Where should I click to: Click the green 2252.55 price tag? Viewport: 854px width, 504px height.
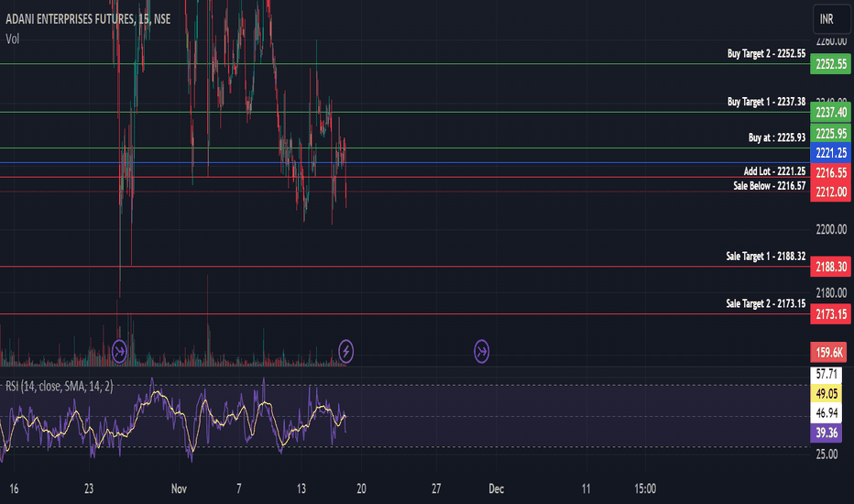tap(830, 64)
